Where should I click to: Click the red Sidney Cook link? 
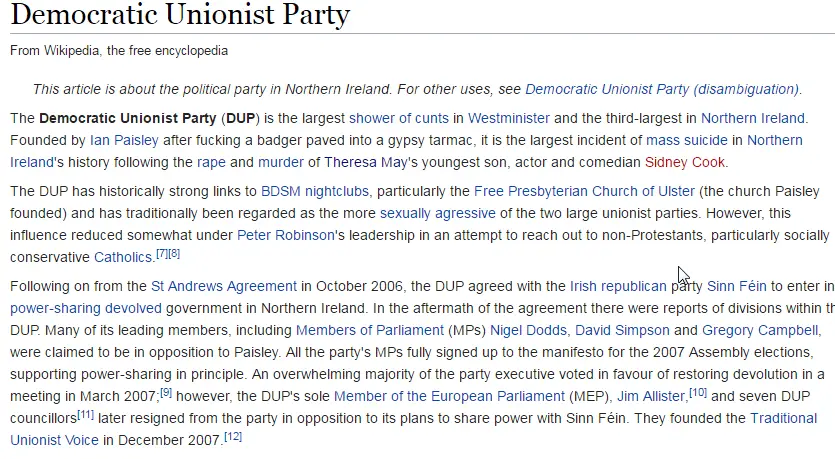pyautogui.click(x=685, y=162)
